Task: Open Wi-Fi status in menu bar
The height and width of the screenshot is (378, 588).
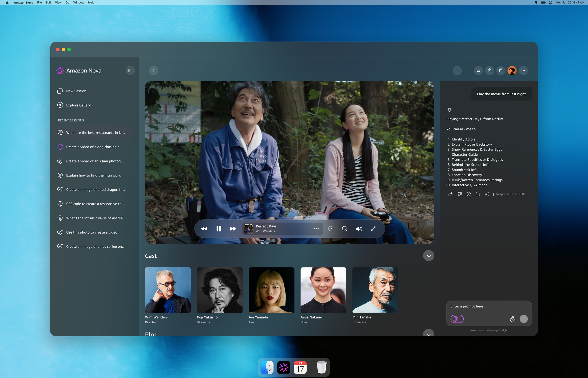Action: point(536,2)
